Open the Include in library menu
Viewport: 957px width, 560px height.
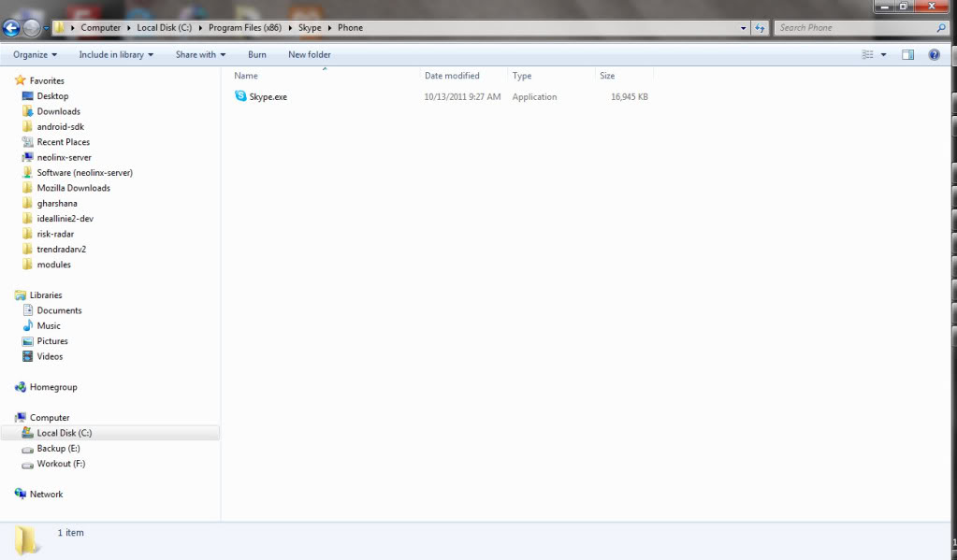coord(116,55)
